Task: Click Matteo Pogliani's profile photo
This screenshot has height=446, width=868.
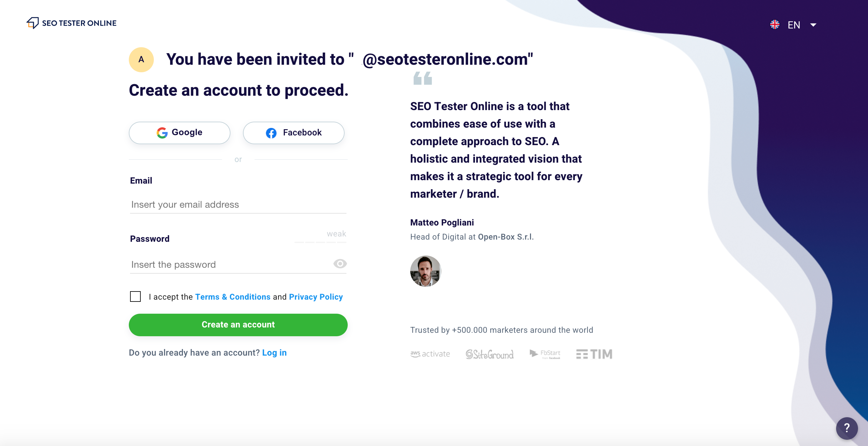Action: coord(425,271)
